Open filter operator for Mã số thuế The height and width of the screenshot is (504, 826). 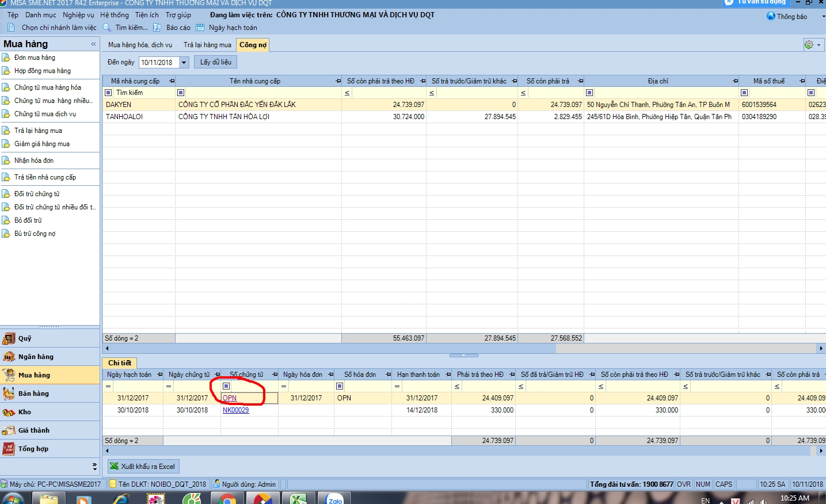pos(744,93)
